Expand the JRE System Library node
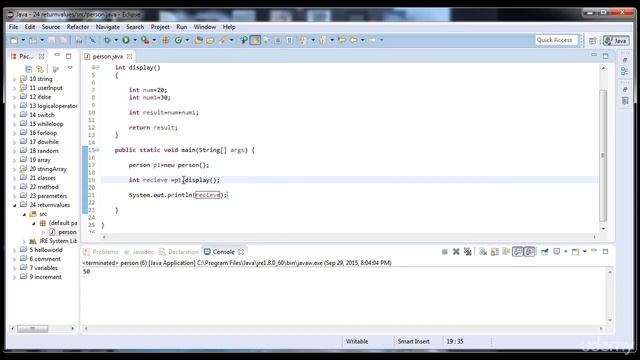640x360 pixels. (x=24, y=241)
